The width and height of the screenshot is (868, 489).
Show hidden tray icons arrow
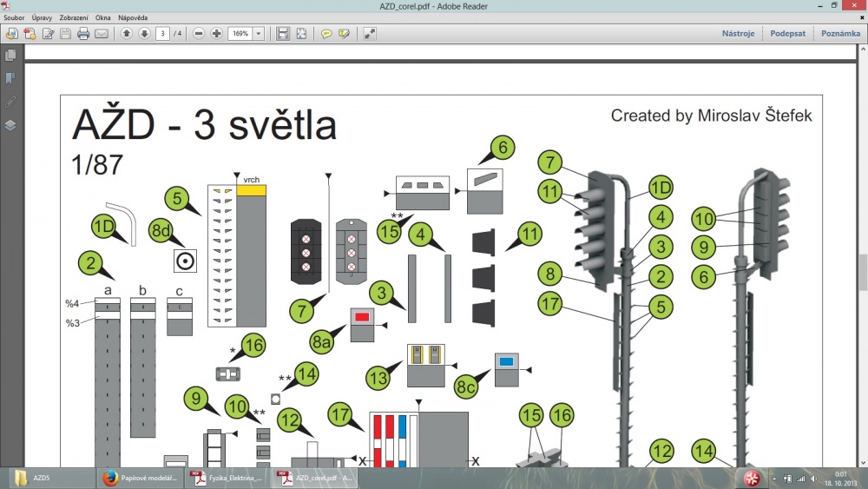pos(774,479)
